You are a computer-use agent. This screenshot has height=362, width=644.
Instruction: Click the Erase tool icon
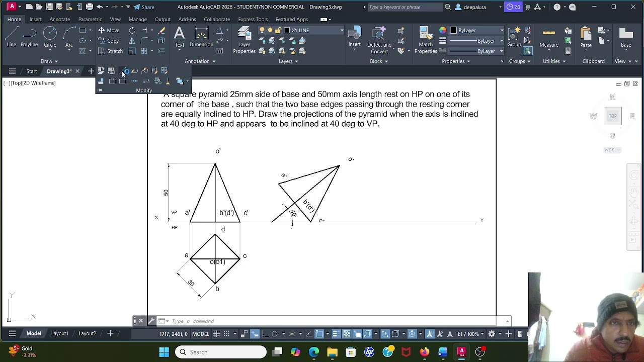point(162,30)
